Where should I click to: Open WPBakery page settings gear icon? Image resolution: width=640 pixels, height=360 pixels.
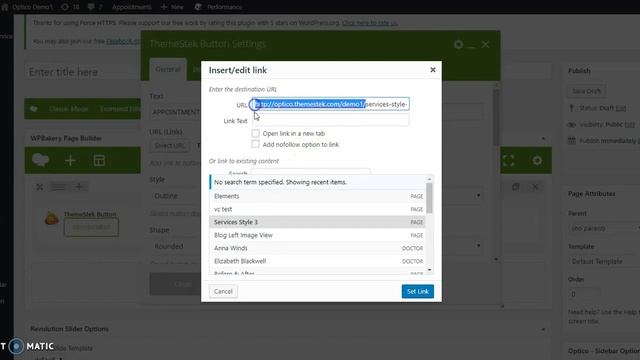537,160
